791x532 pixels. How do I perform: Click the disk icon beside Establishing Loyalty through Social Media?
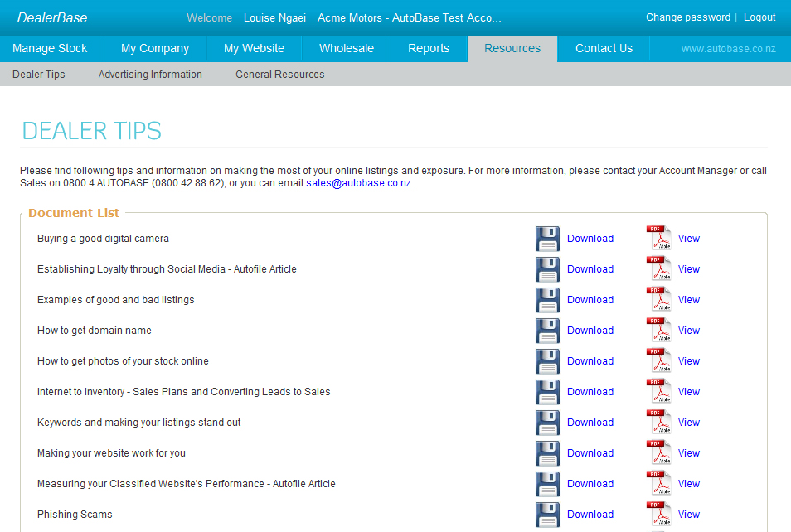pos(547,268)
